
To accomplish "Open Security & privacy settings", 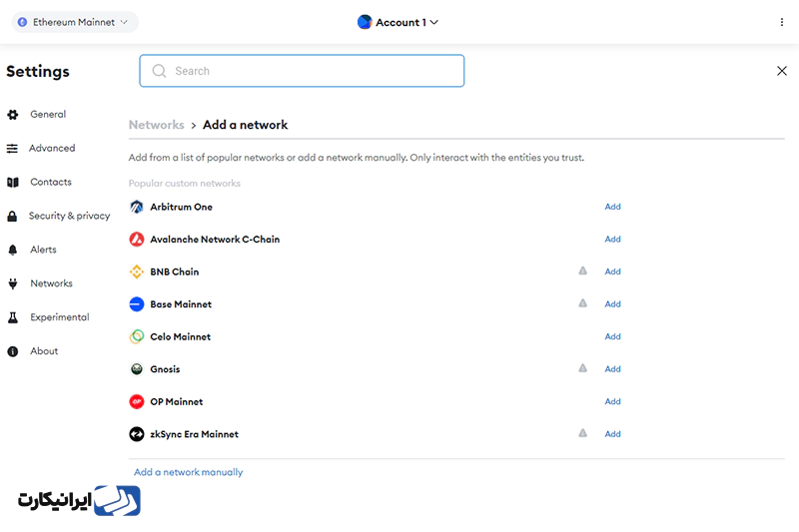I will pos(69,216).
